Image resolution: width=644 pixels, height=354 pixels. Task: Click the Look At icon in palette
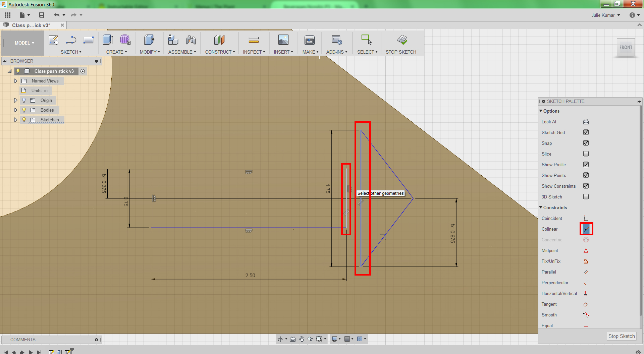pyautogui.click(x=586, y=122)
